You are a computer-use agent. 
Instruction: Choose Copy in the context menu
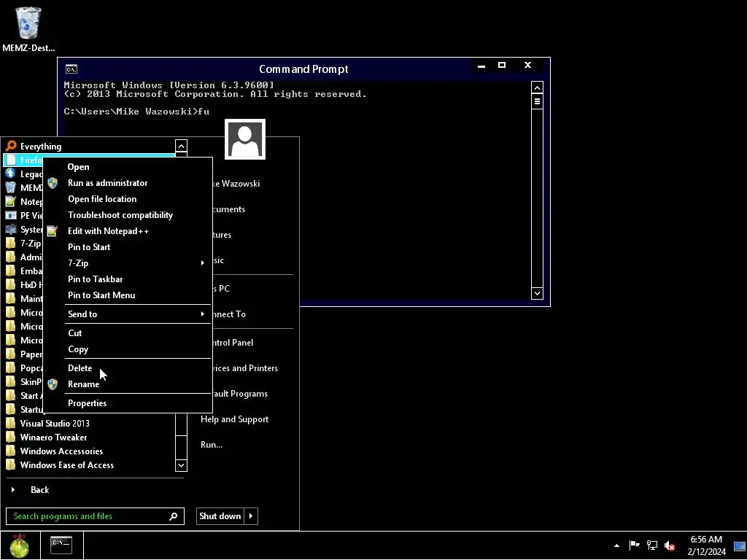pos(128,349)
